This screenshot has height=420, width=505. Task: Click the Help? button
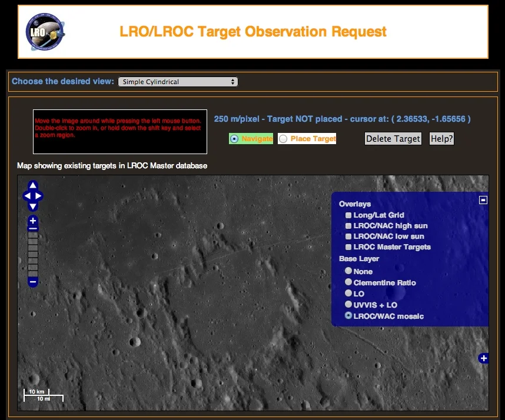(x=441, y=139)
